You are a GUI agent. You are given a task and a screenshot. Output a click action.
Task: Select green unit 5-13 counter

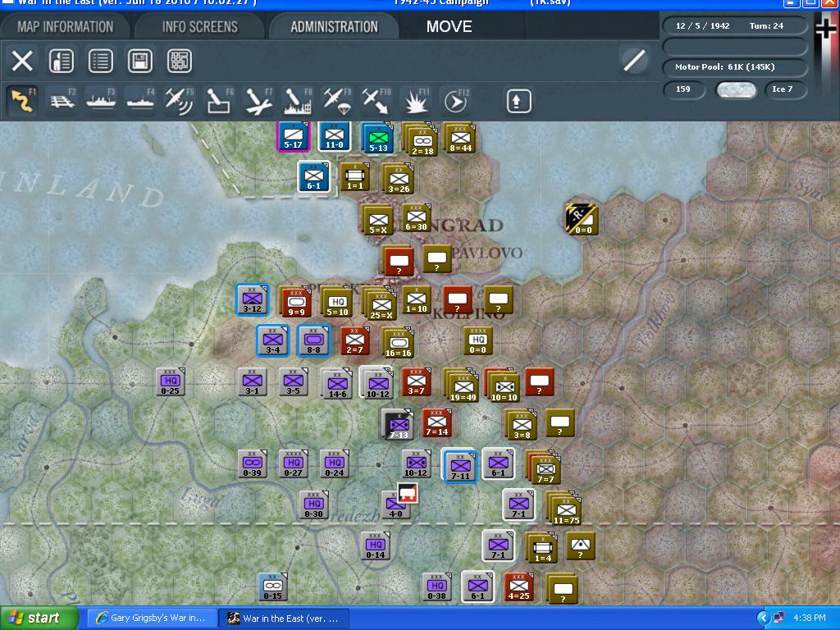coord(377,138)
